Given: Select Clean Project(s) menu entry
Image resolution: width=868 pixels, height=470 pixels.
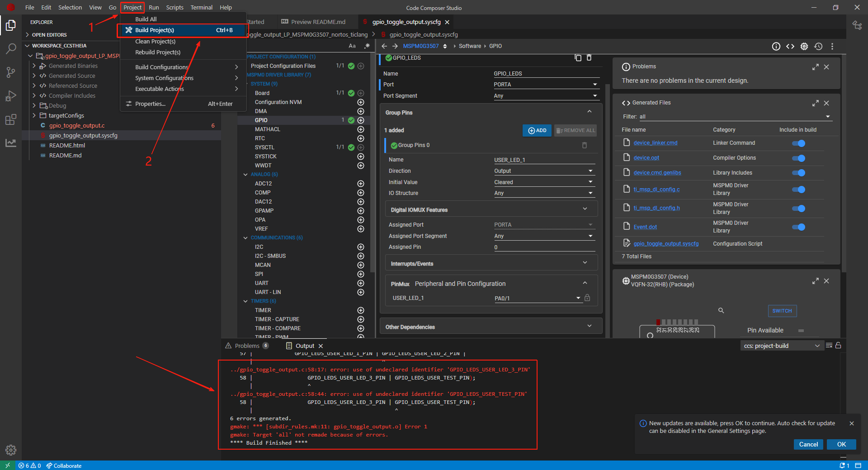Looking at the screenshot, I should tap(183, 41).
